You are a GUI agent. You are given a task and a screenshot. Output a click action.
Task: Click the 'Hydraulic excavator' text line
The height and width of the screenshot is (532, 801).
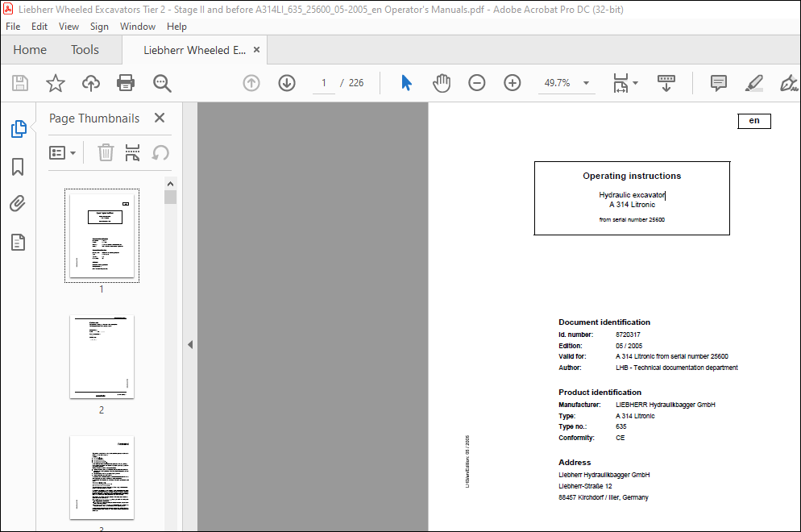632,195
